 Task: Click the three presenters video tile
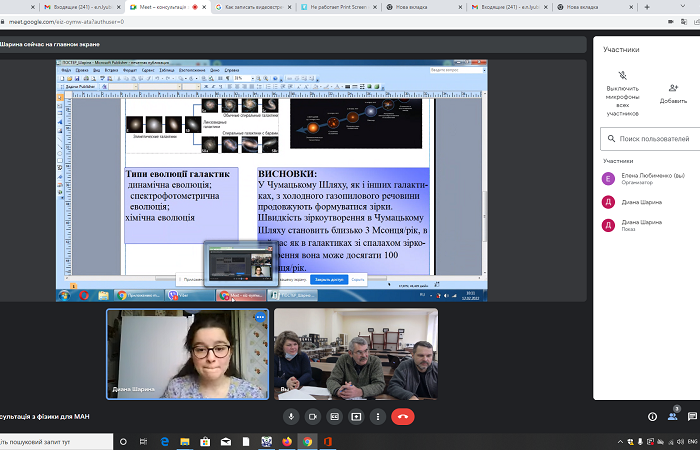pyautogui.click(x=355, y=353)
